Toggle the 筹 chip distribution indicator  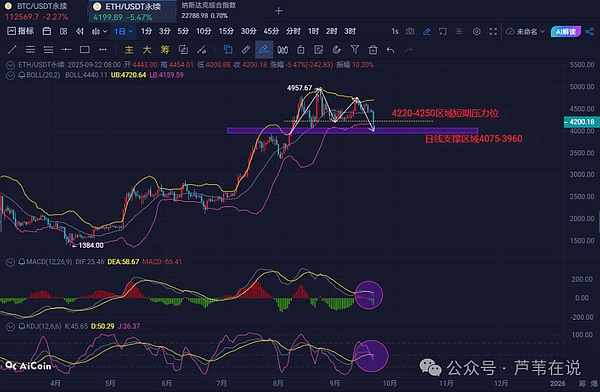coord(165,49)
